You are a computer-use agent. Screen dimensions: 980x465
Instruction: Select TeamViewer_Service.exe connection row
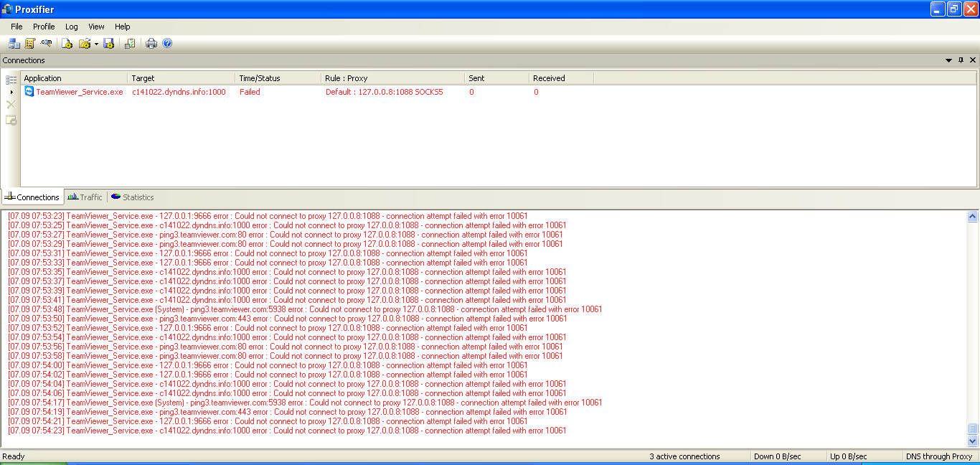(498, 92)
